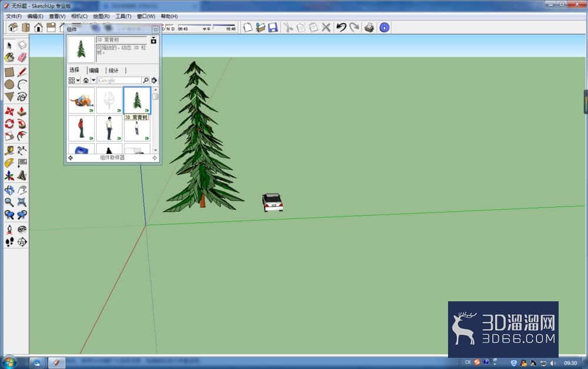Image resolution: width=588 pixels, height=369 pixels.
Task: Click the component search magnifier button
Action: point(145,80)
